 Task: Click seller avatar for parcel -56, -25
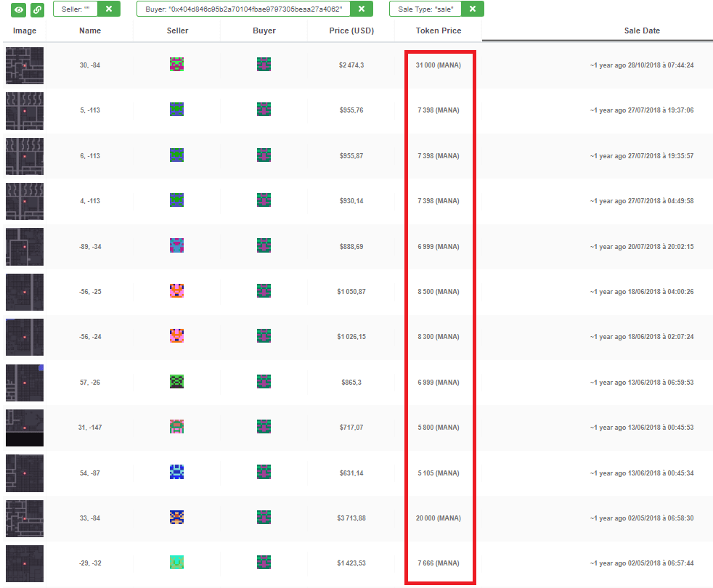[x=176, y=291]
